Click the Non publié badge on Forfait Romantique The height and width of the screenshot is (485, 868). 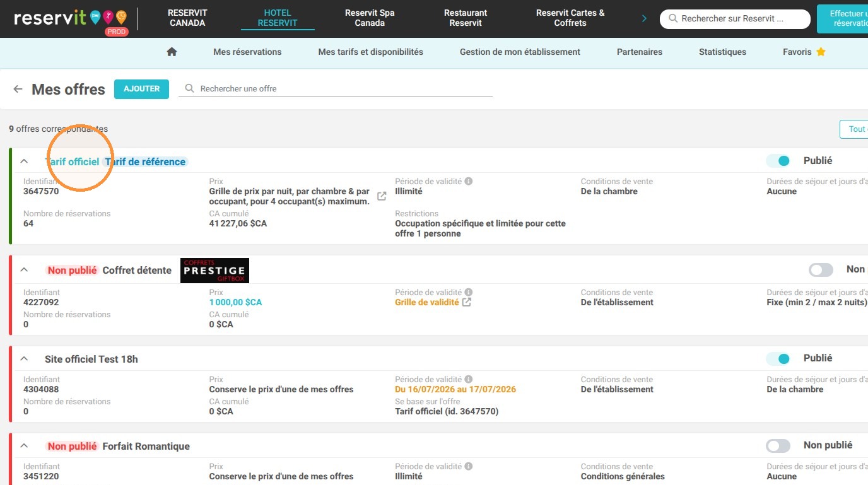coord(72,446)
